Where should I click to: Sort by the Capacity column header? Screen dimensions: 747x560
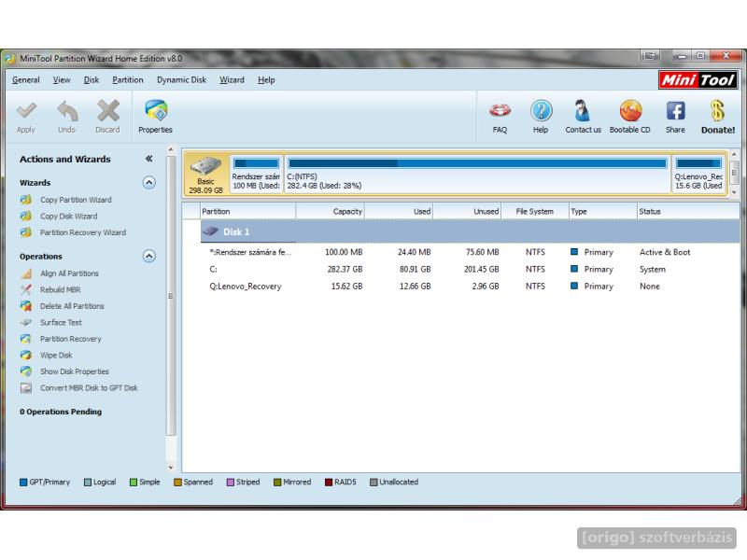331,211
